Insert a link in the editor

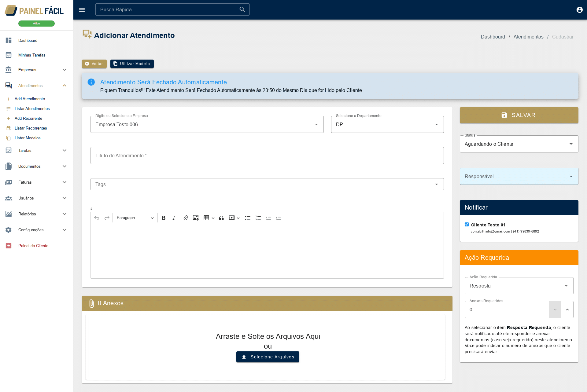[186, 218]
